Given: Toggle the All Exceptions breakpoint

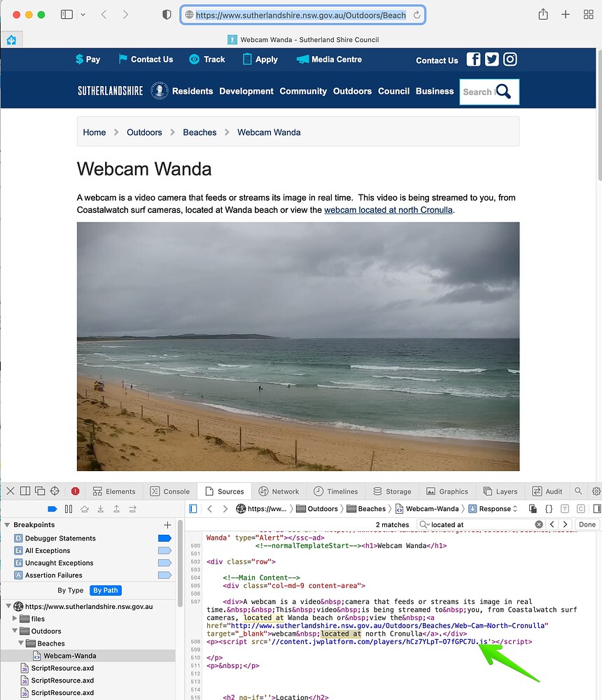Looking at the screenshot, I should (x=164, y=550).
